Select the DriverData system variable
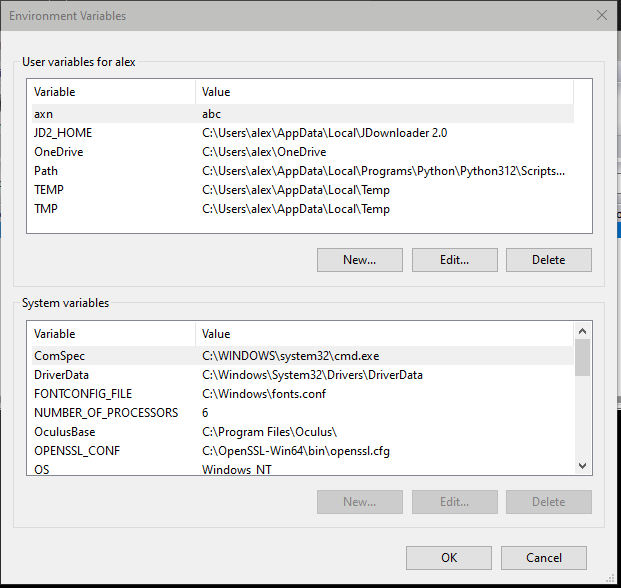Image resolution: width=621 pixels, height=588 pixels. pos(303,375)
